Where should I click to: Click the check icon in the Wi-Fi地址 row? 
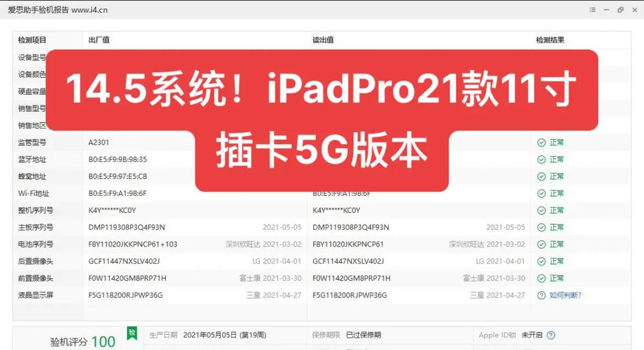[541, 194]
